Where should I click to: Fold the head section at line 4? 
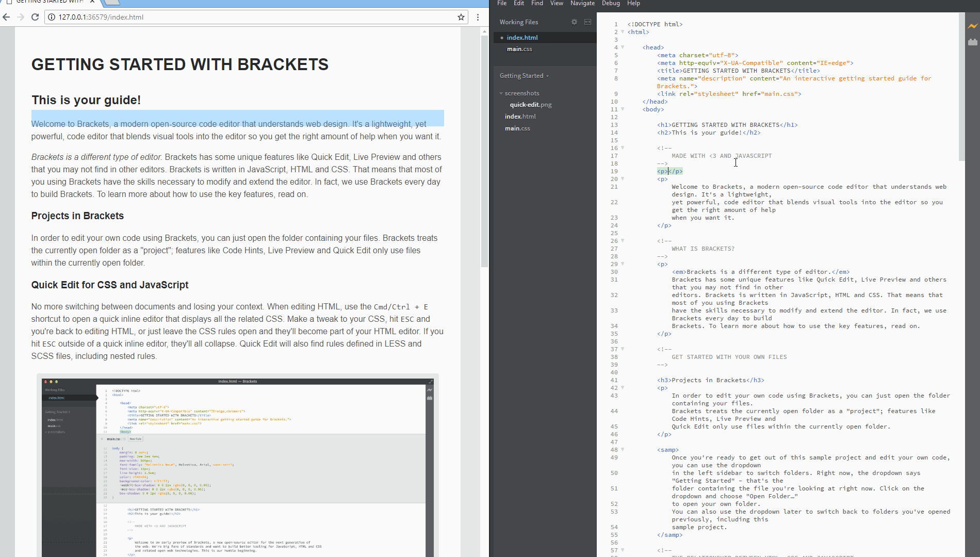tap(623, 47)
